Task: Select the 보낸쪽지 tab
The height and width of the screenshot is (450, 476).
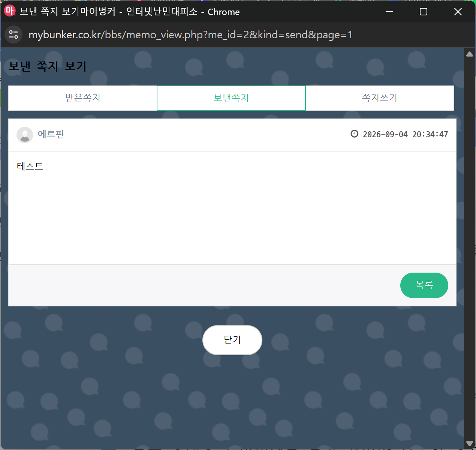Action: point(231,98)
